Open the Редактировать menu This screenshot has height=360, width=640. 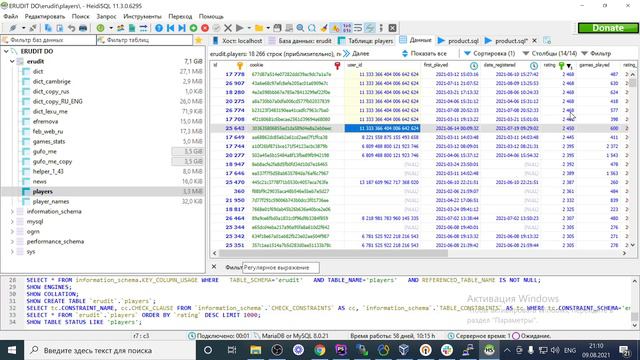coord(45,16)
